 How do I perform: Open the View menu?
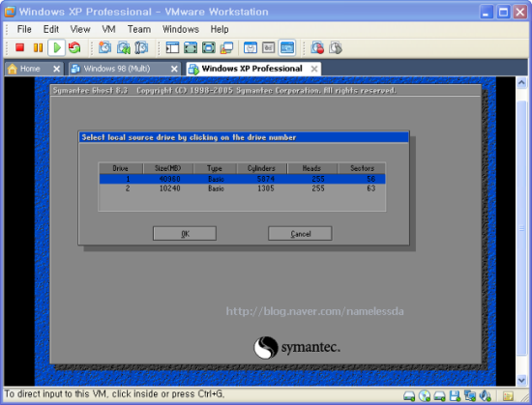click(80, 30)
